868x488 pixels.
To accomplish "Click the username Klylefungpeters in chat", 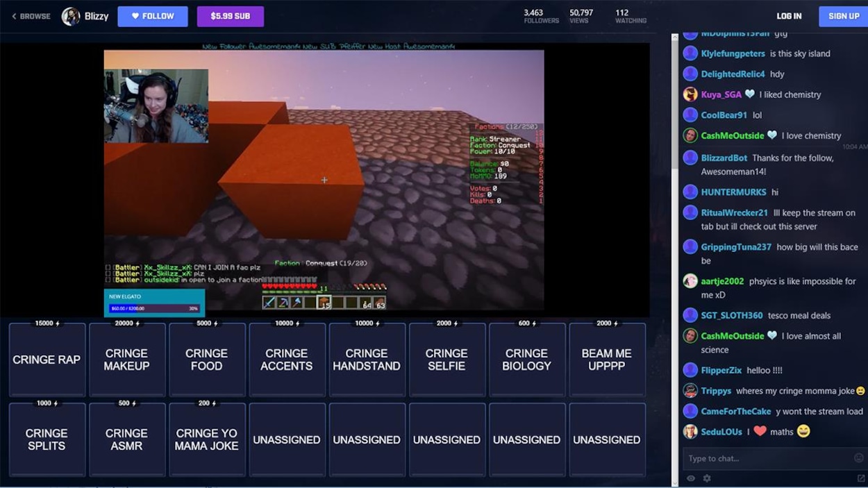I will pos(733,53).
